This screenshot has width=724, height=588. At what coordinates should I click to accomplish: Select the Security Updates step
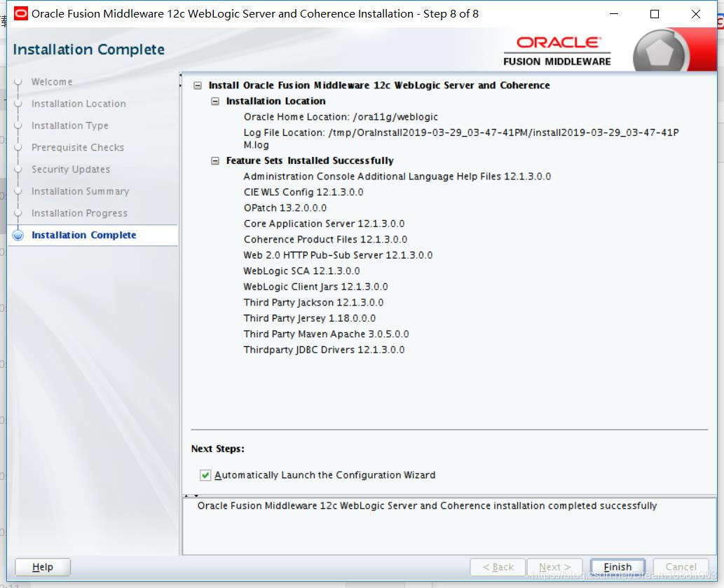pos(71,170)
